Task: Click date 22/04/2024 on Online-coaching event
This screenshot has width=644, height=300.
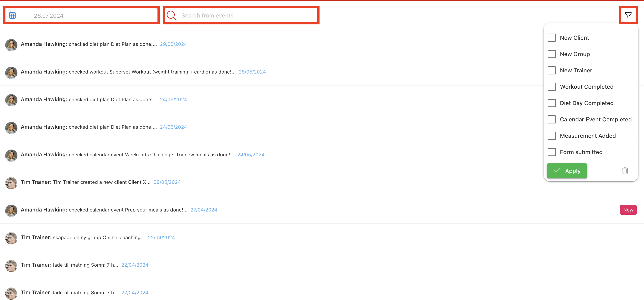Action: coord(161,237)
